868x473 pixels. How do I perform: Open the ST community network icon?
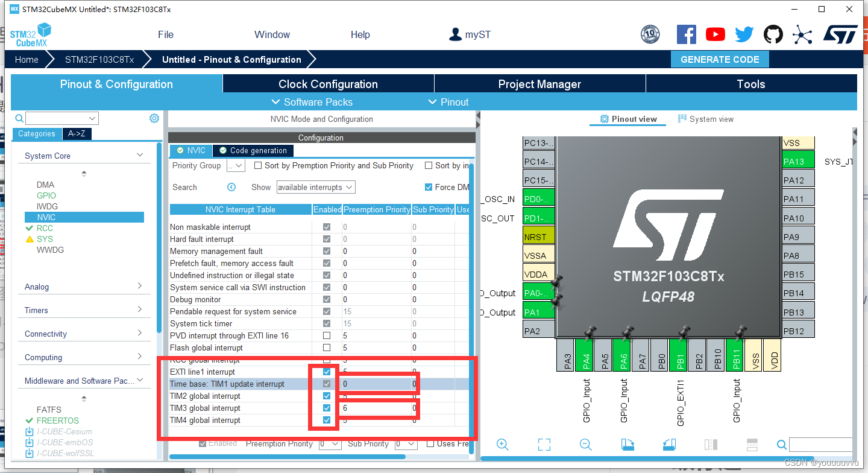(802, 34)
